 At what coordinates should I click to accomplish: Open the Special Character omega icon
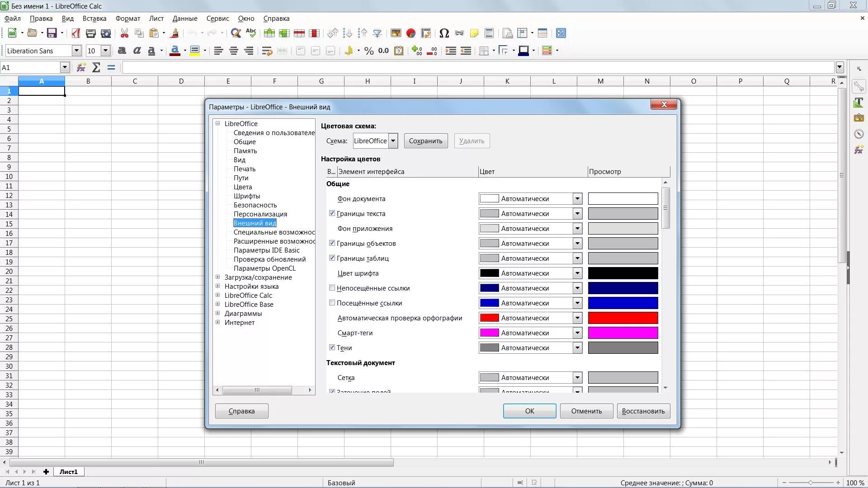click(444, 33)
